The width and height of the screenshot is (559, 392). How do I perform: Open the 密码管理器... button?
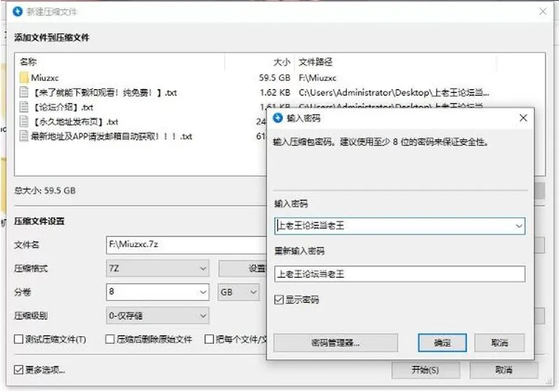click(x=335, y=343)
